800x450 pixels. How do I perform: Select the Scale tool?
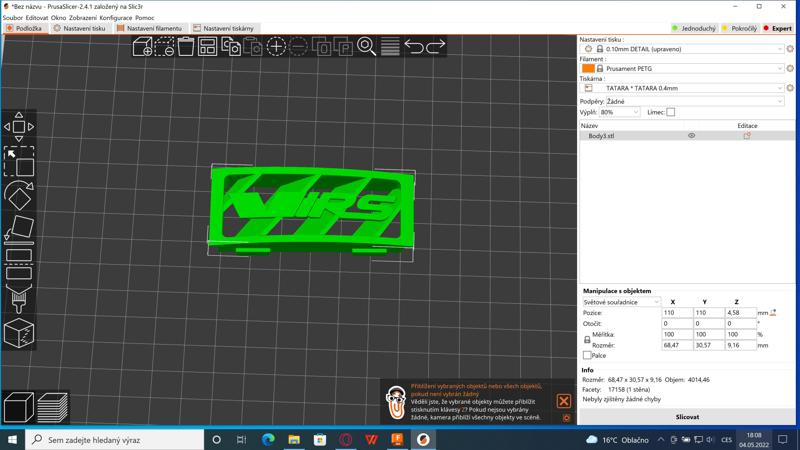pyautogui.click(x=19, y=162)
